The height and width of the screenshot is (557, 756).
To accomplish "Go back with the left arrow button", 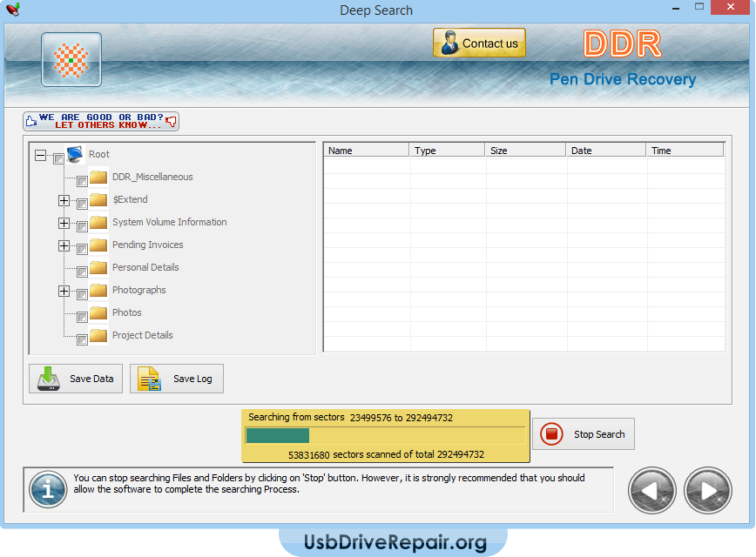I will pyautogui.click(x=651, y=491).
